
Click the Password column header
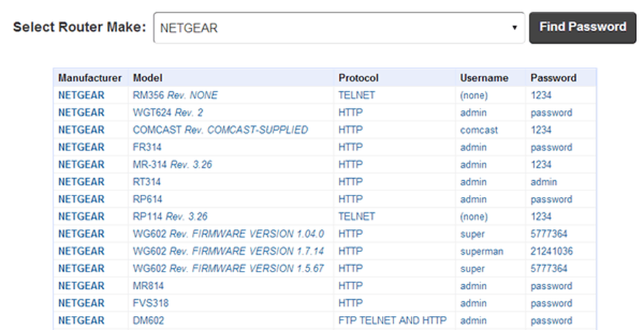point(553,78)
